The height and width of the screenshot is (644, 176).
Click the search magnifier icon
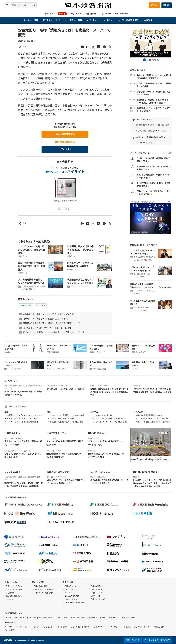(34, 5)
